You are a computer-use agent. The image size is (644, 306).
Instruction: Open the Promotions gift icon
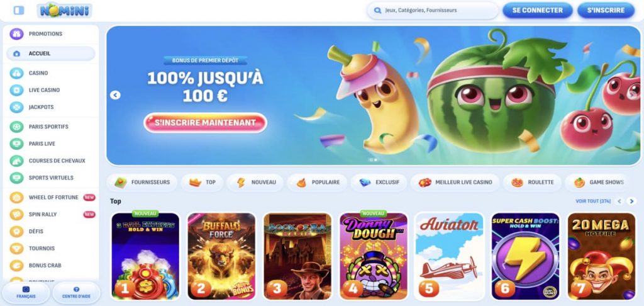pos(16,34)
